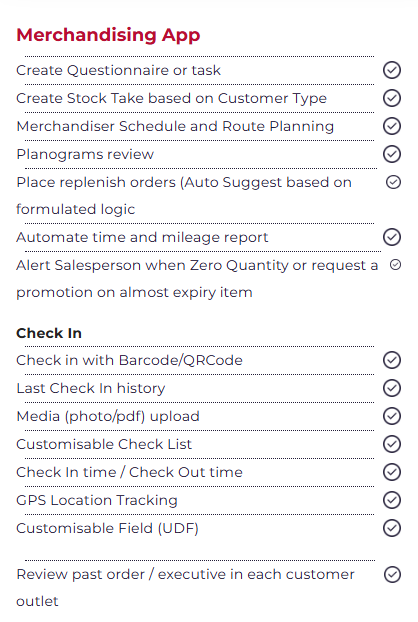Viewport: 418px width, 622px height.
Task: Click checkmark for Automate time and mileage report
Action: [x=392, y=237]
